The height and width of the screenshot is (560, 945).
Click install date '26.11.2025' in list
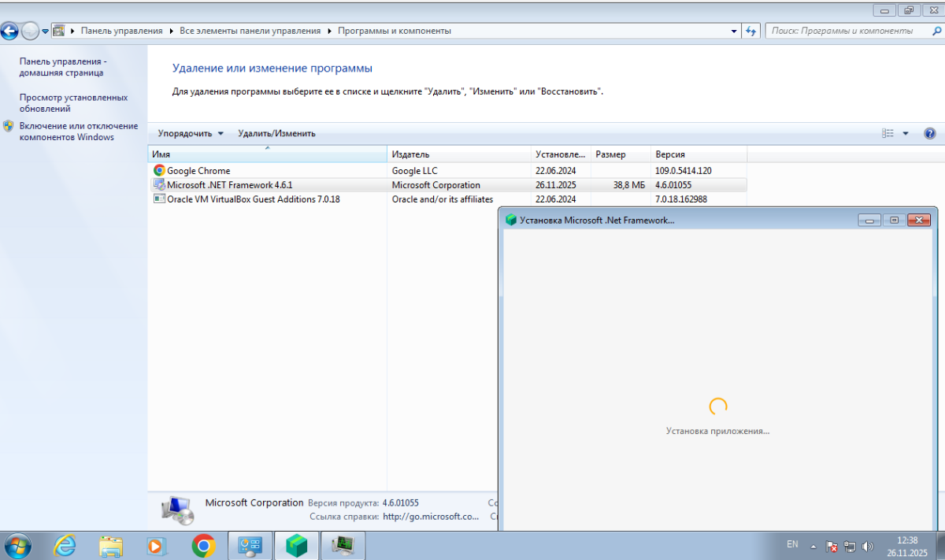[556, 185]
